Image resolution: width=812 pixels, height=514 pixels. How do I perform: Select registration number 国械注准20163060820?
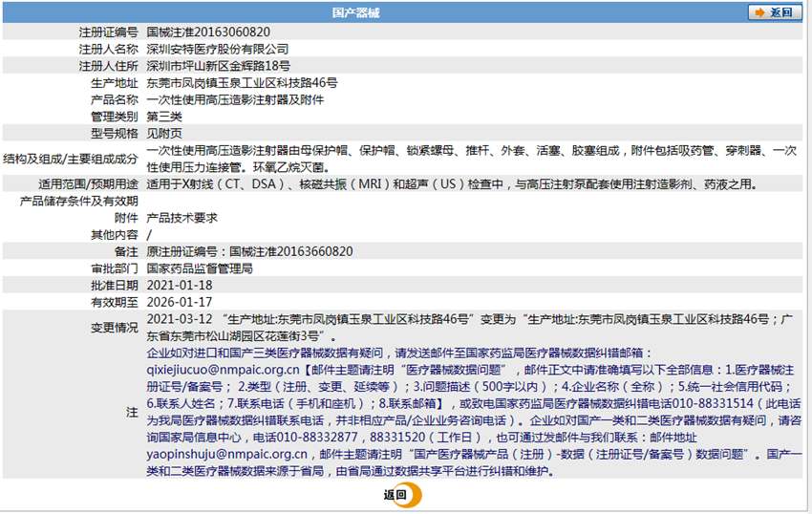208,32
